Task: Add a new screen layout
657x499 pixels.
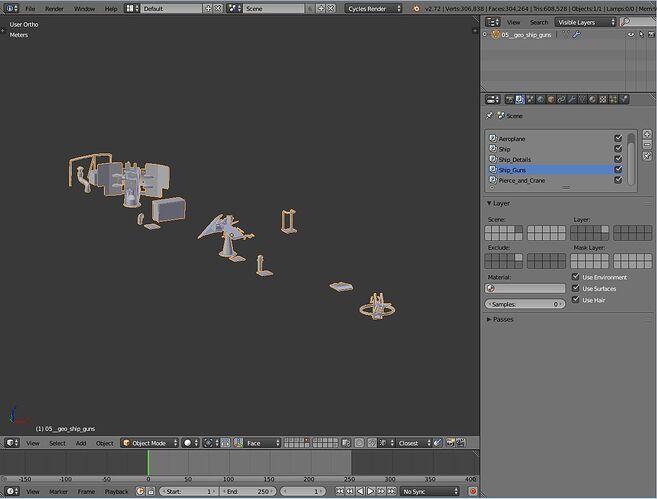Action: click(x=208, y=8)
